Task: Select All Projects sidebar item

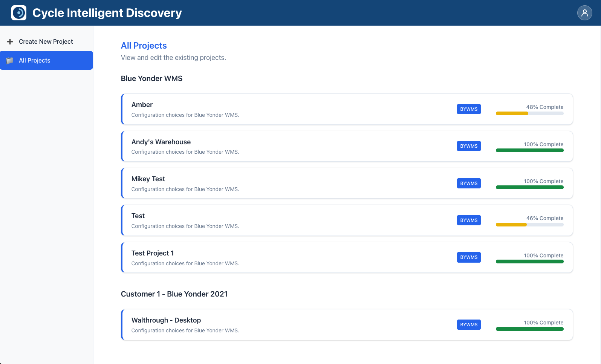Action: [47, 60]
